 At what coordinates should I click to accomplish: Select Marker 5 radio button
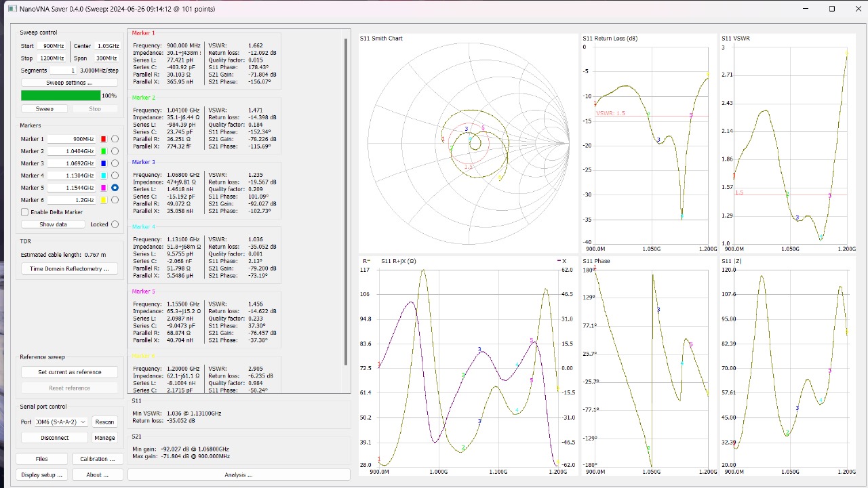tap(115, 188)
